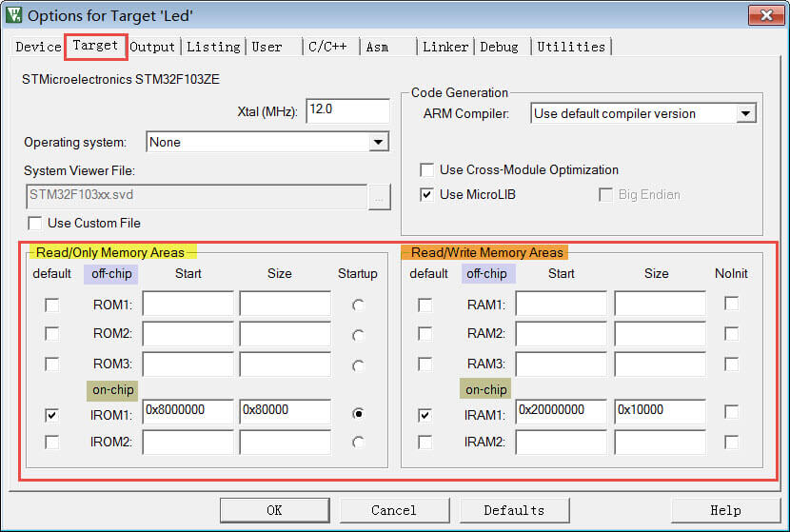Click the Defaults button

[514, 510]
